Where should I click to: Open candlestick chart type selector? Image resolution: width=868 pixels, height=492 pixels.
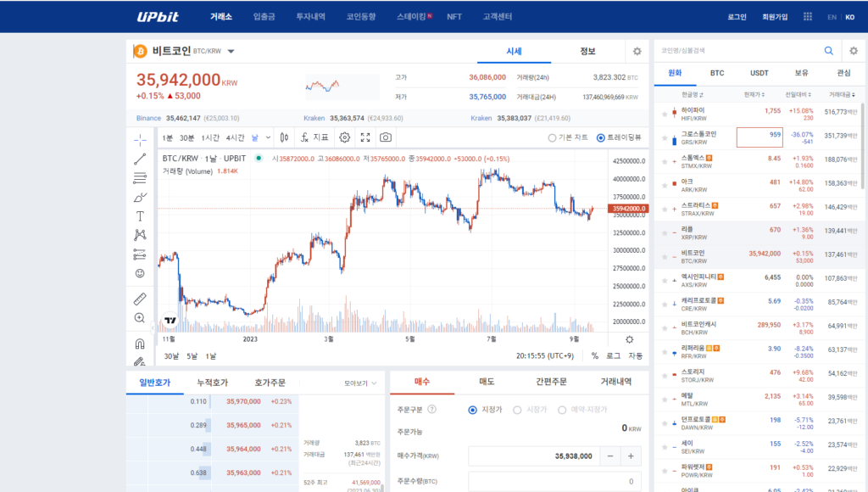[x=284, y=137]
